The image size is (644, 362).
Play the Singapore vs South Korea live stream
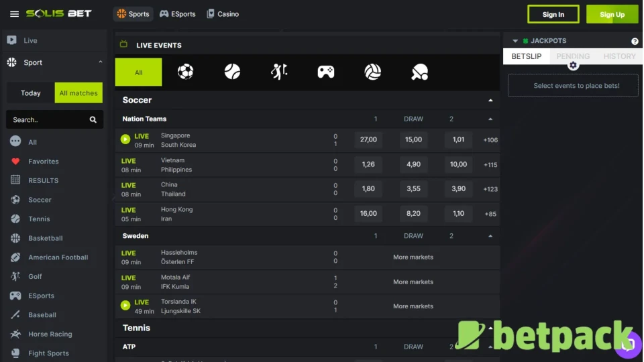coord(125,139)
